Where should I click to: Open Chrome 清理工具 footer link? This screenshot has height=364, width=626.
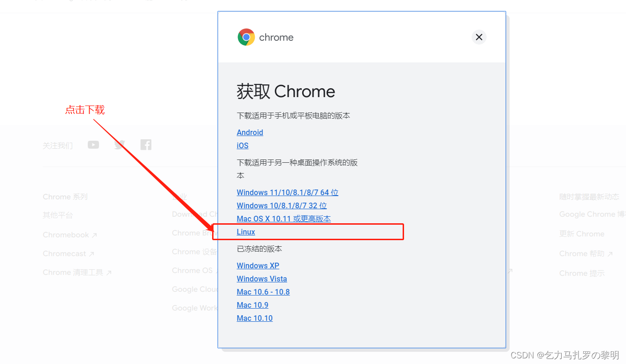point(77,272)
